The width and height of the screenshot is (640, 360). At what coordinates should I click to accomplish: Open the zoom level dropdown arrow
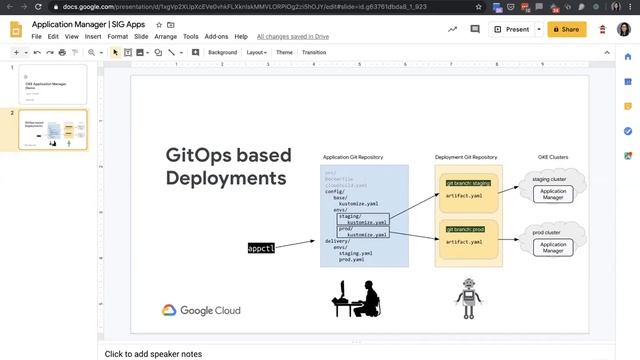pyautogui.click(x=101, y=53)
